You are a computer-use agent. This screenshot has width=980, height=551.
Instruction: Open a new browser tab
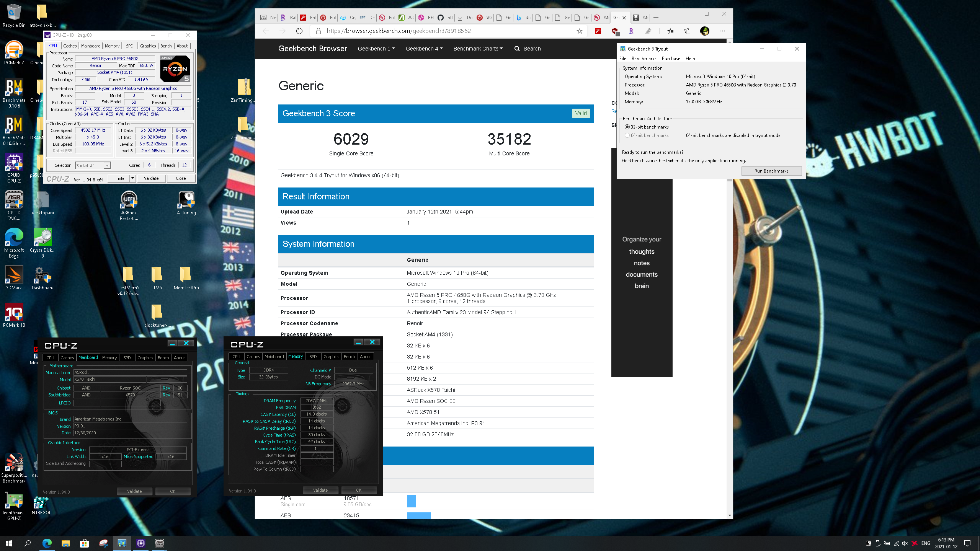(x=656, y=17)
